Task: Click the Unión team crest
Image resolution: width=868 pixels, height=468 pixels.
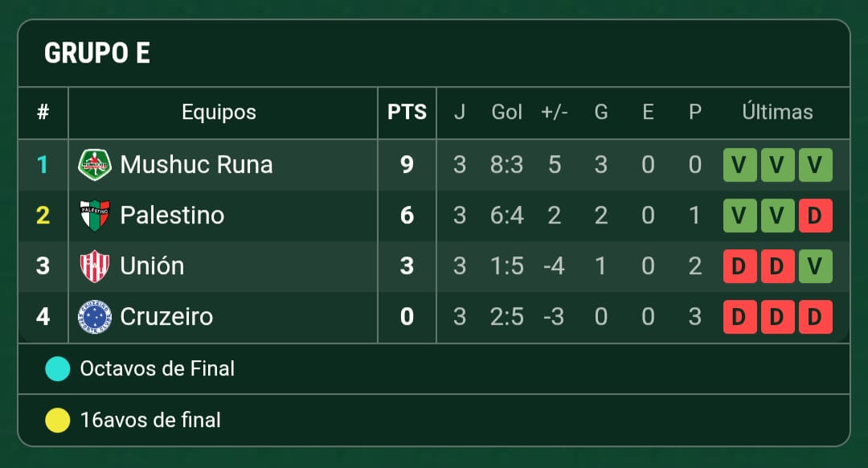Action: [x=95, y=266]
